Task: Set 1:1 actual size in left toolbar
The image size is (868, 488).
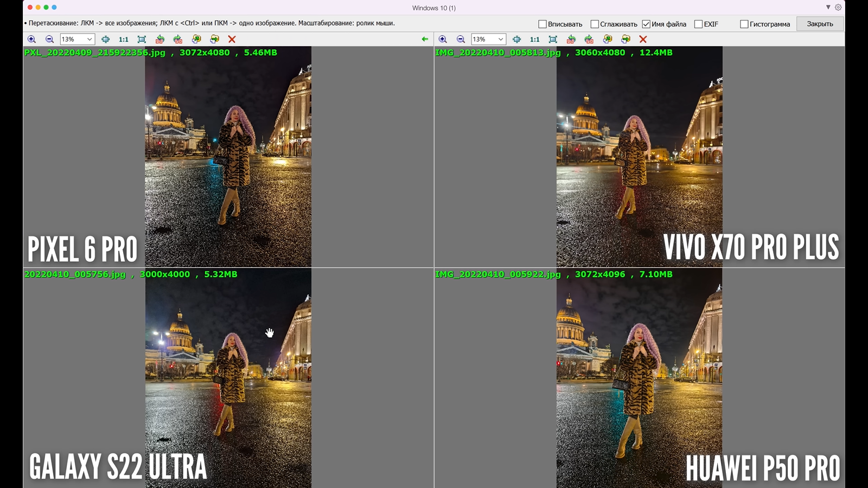Action: coord(124,39)
